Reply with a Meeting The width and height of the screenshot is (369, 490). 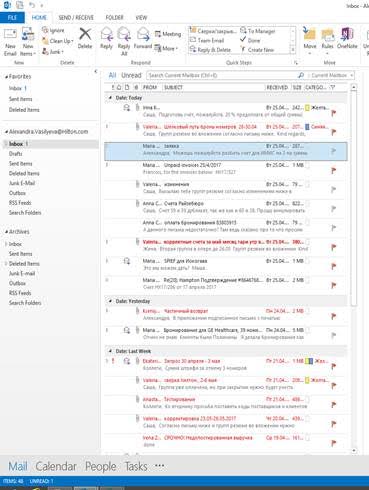[x=168, y=34]
